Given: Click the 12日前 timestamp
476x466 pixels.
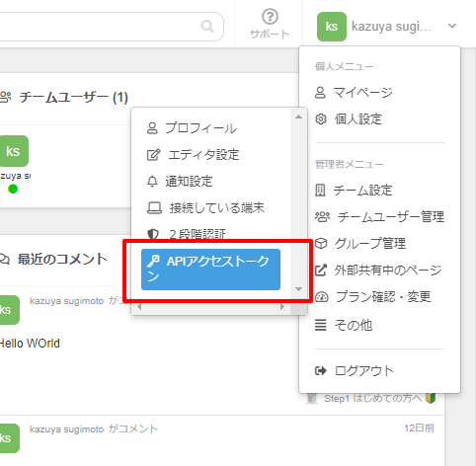Looking at the screenshot, I should pyautogui.click(x=420, y=428).
